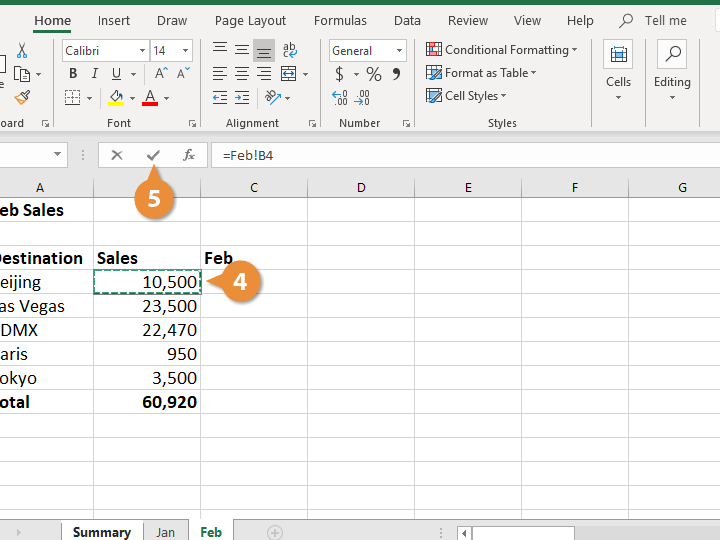Viewport: 720px width, 540px height.
Task: Open the Number dialog launcher
Action: coord(406,123)
